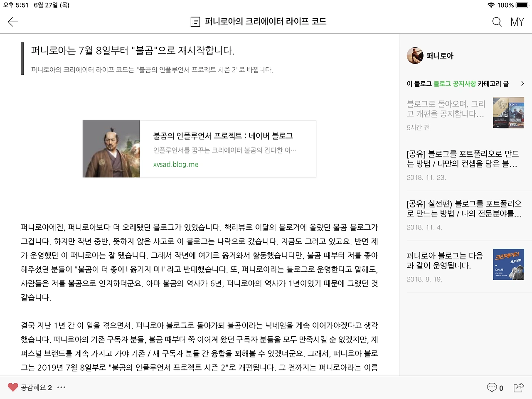
Task: Tap the 크리에이터 프로젝트 post thumbnail
Action: pyautogui.click(x=508, y=264)
